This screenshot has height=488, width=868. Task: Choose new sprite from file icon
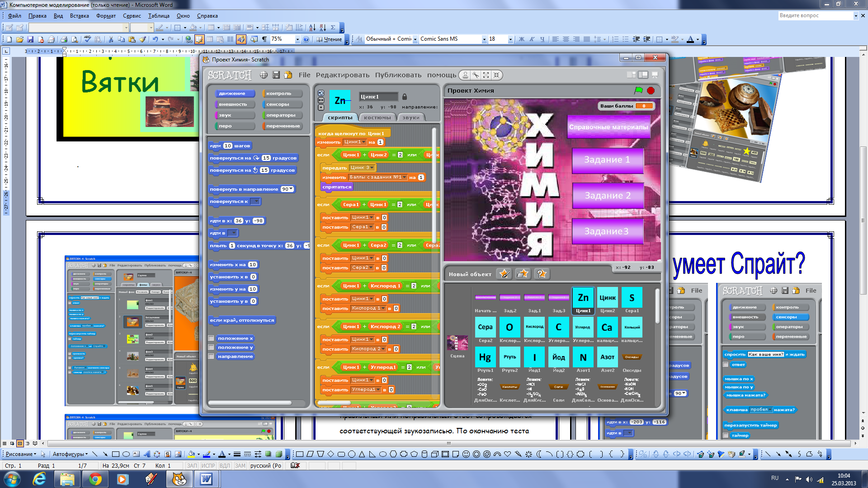(x=523, y=274)
